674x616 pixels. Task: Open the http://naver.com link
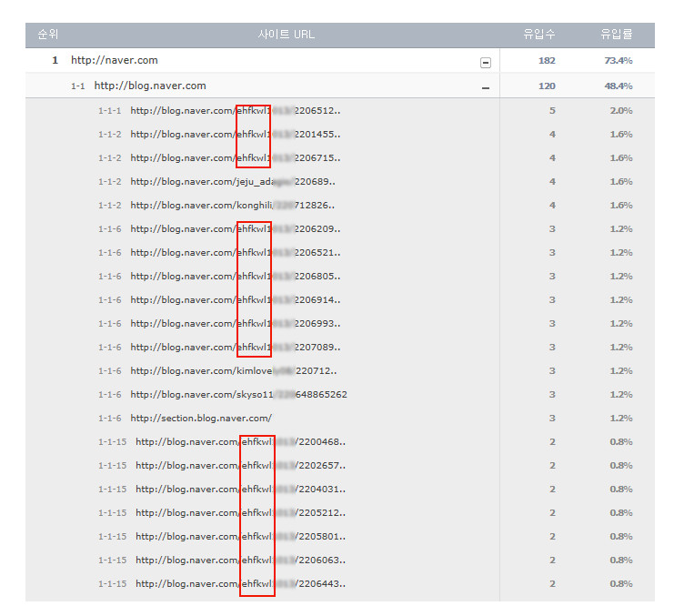coord(115,60)
